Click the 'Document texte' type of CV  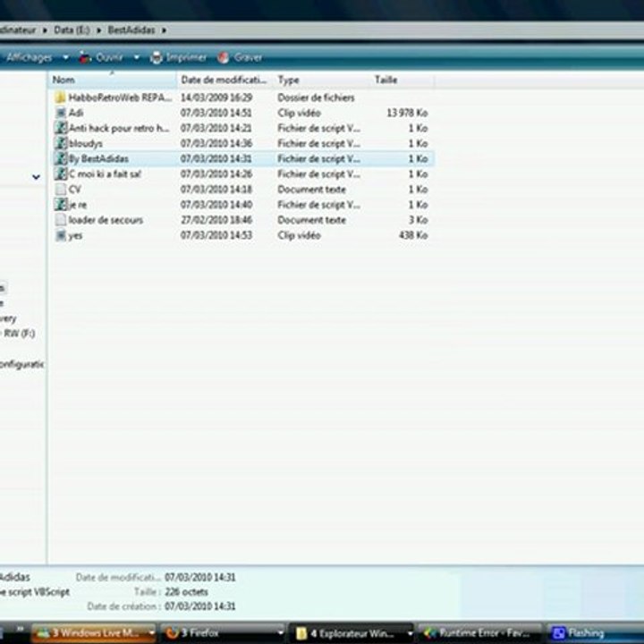(x=312, y=190)
